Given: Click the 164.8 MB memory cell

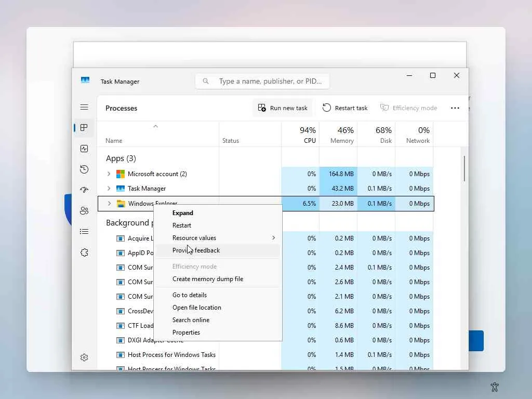Looking at the screenshot, I should 338,174.
